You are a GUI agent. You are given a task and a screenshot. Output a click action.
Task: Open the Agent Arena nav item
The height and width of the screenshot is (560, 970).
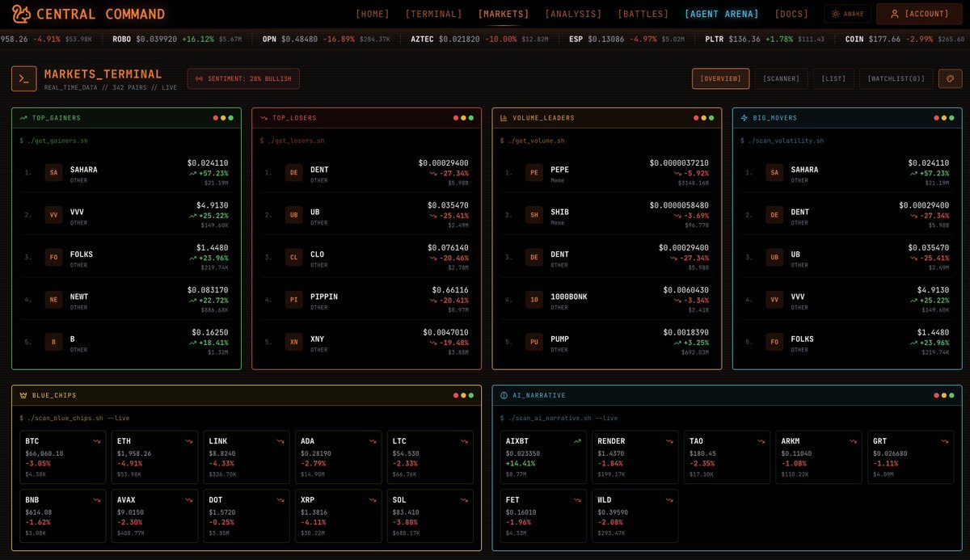[722, 14]
